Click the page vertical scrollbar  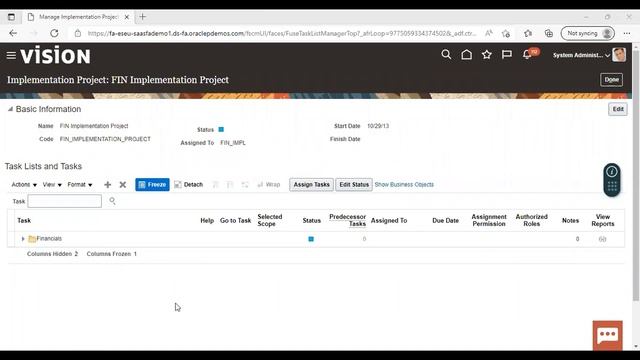636,176
